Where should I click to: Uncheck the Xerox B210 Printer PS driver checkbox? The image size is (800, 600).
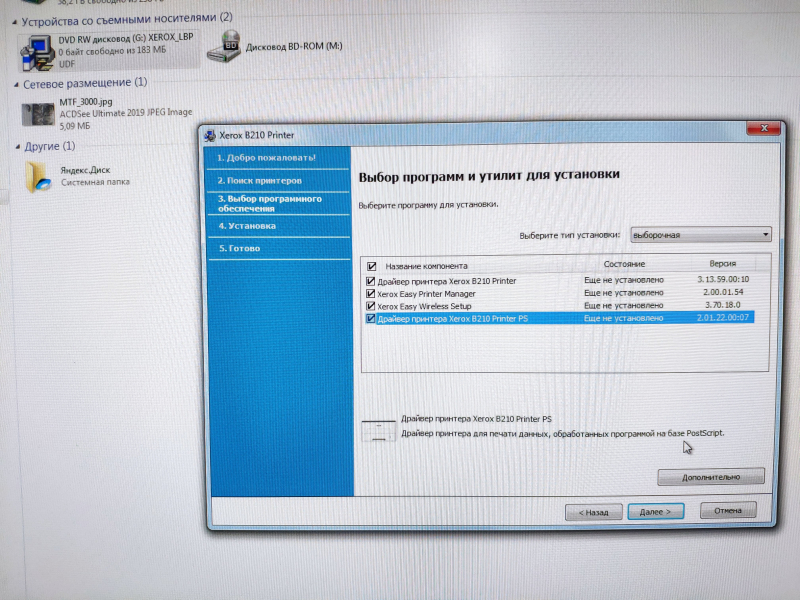pyautogui.click(x=371, y=319)
